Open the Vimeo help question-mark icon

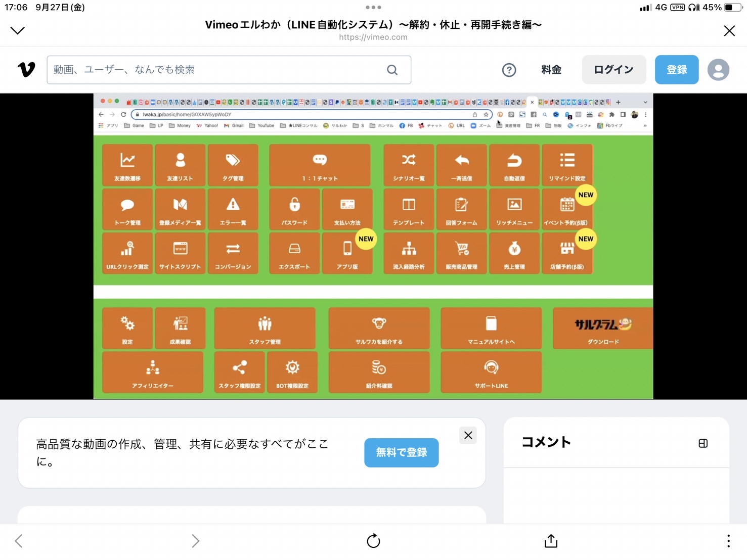[509, 70]
